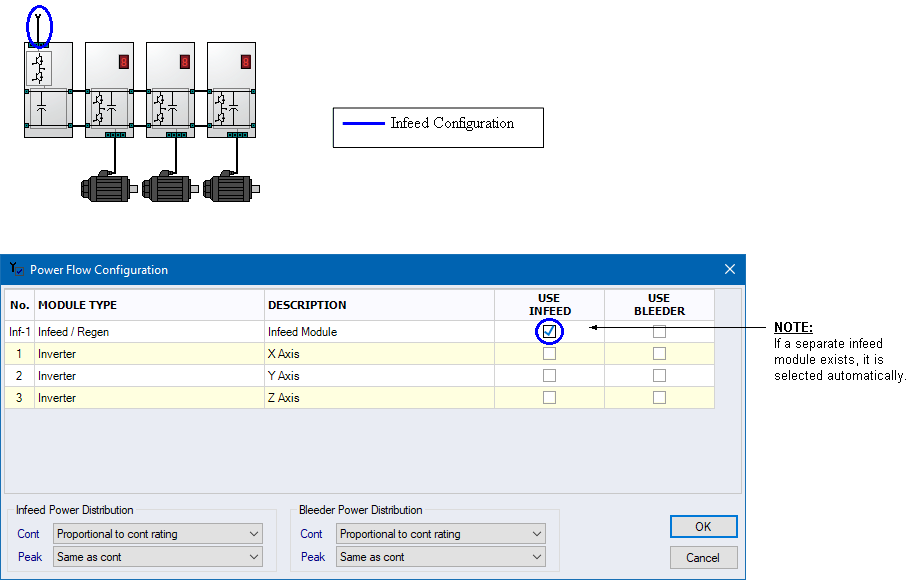Close the Power Flow Configuration window
Viewport: 913px width, 580px height.
point(730,269)
